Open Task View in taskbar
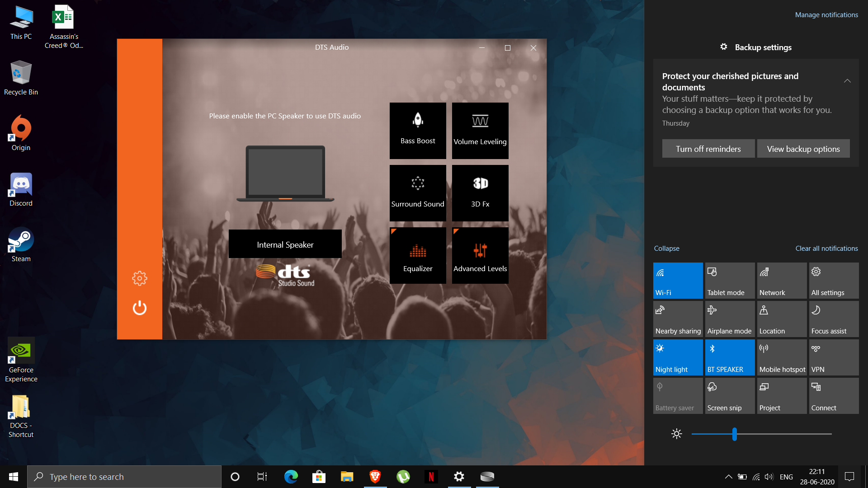This screenshot has width=868, height=488. coord(262,477)
